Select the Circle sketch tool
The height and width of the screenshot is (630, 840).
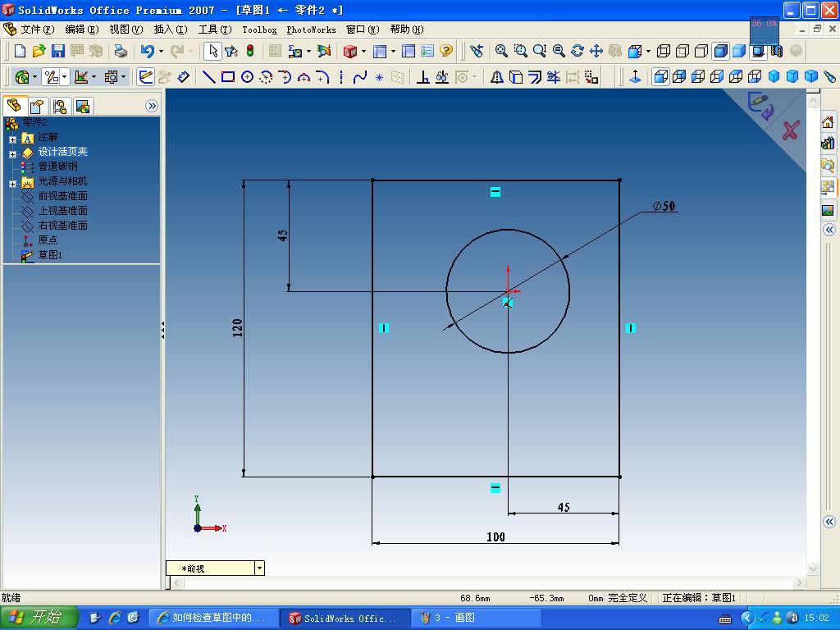point(247,77)
